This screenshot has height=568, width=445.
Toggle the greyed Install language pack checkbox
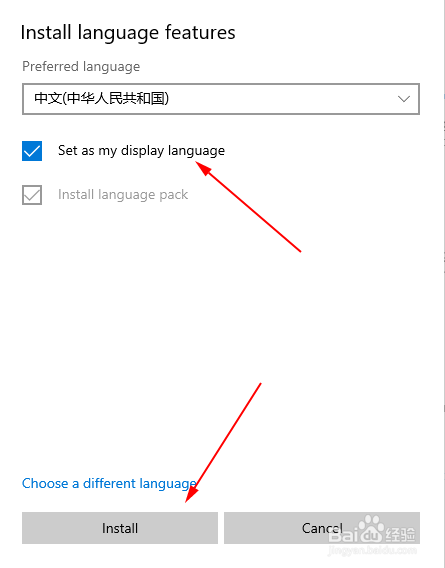(32, 195)
